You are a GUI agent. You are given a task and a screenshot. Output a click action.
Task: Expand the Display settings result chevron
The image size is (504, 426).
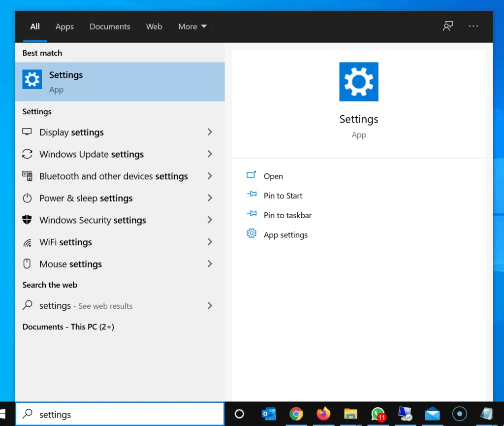click(x=210, y=132)
